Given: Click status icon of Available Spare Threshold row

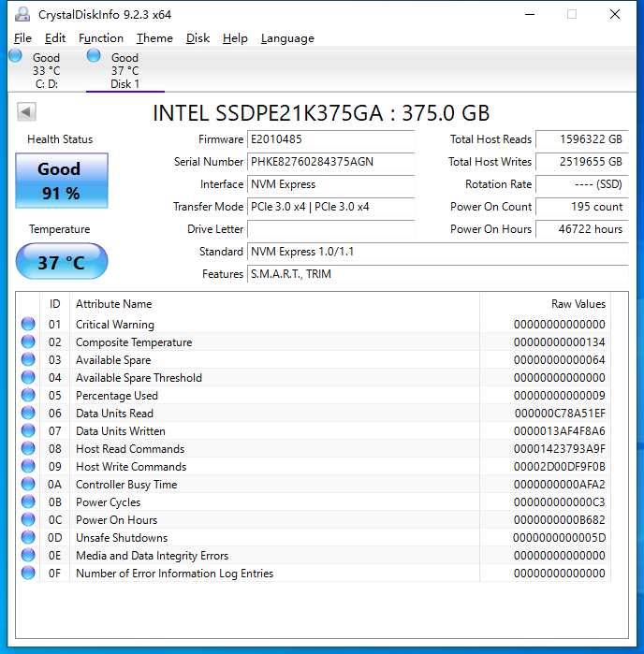Looking at the screenshot, I should click(28, 377).
